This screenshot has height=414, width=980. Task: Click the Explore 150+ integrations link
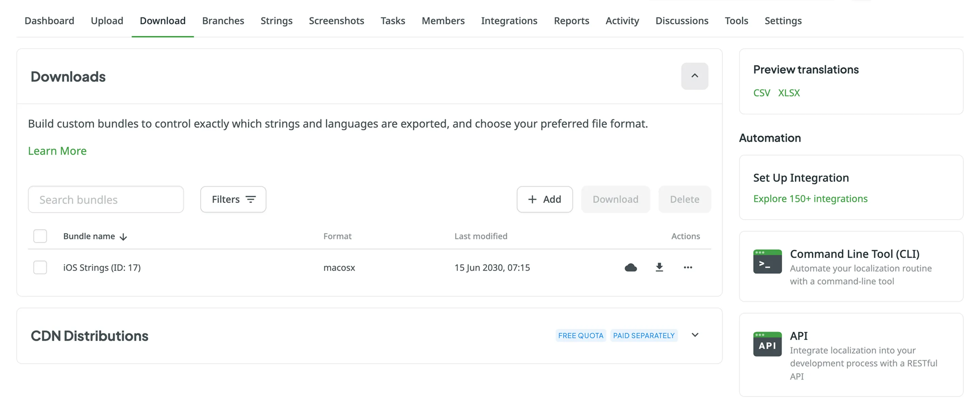(810, 198)
